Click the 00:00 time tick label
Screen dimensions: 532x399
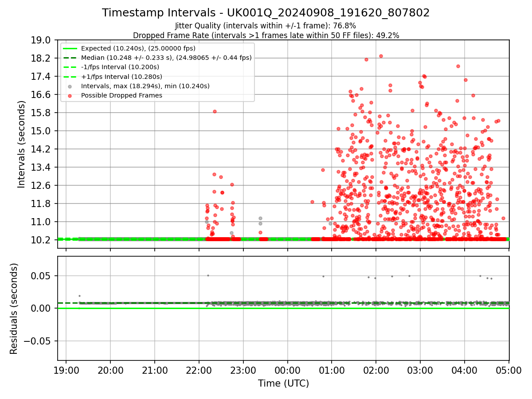pyautogui.click(x=287, y=370)
